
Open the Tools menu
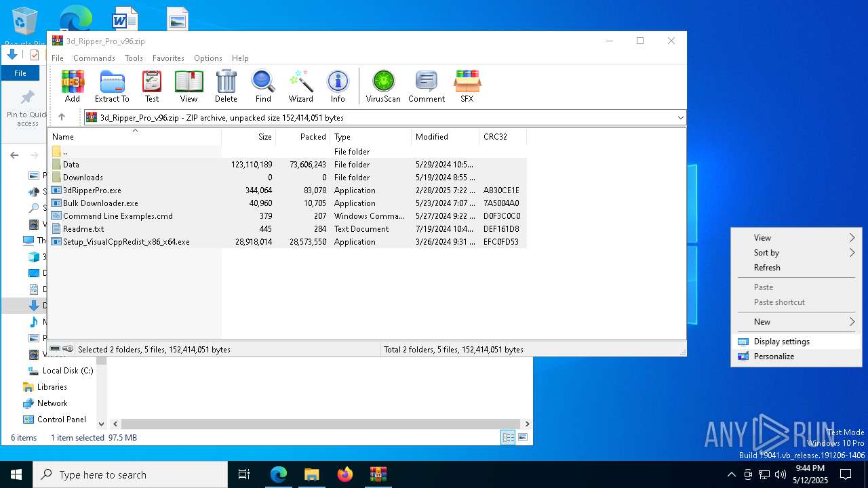[x=134, y=58]
